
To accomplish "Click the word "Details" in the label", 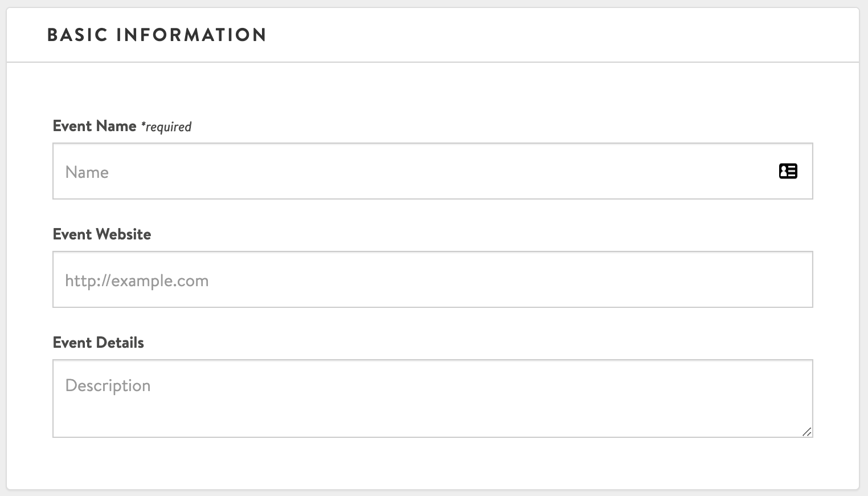I will tap(120, 343).
